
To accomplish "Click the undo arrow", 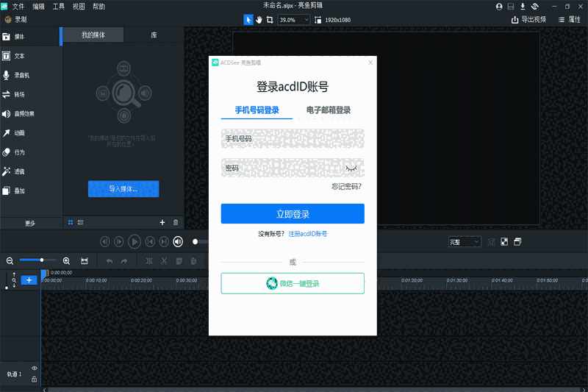I will (x=109, y=261).
